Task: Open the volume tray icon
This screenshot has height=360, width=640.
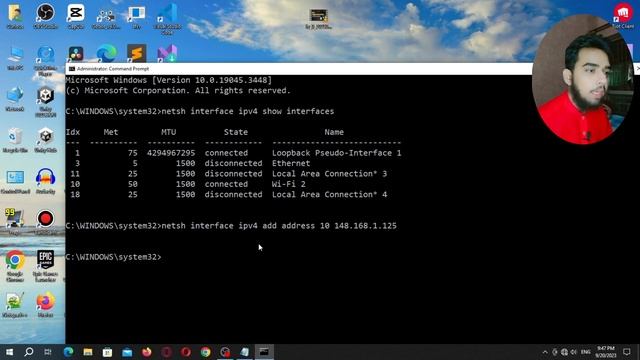Action: [x=573, y=352]
